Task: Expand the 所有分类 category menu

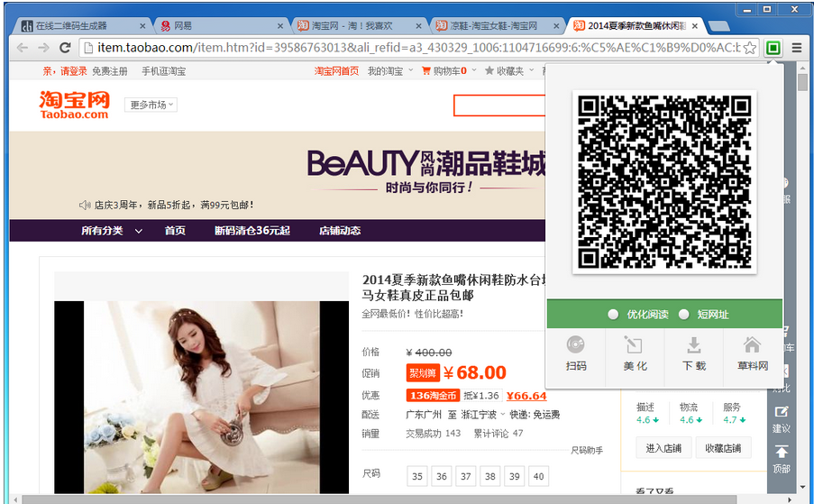Action: [112, 231]
